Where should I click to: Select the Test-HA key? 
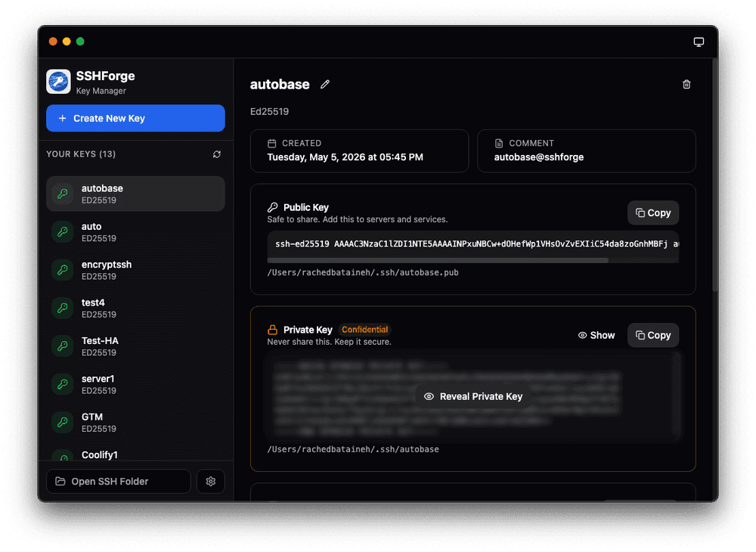click(135, 346)
